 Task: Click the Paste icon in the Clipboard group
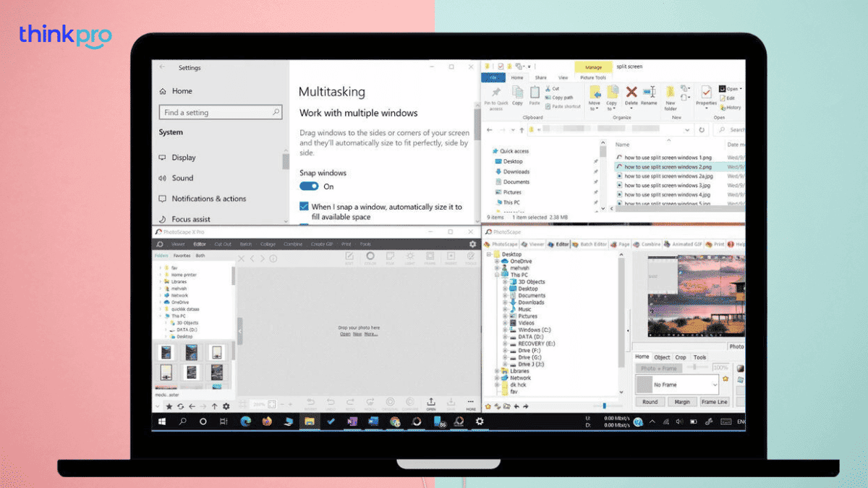[x=535, y=93]
